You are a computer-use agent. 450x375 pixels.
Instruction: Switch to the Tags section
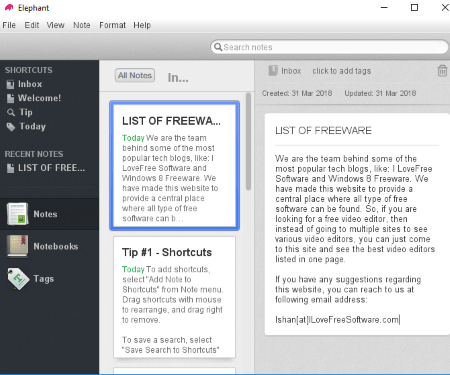click(49, 279)
